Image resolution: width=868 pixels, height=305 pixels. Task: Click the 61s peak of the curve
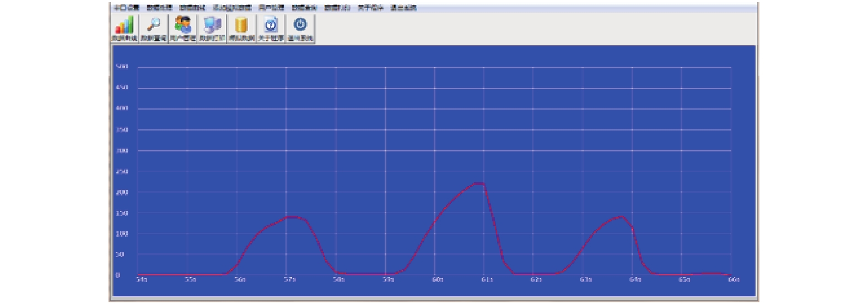479,183
